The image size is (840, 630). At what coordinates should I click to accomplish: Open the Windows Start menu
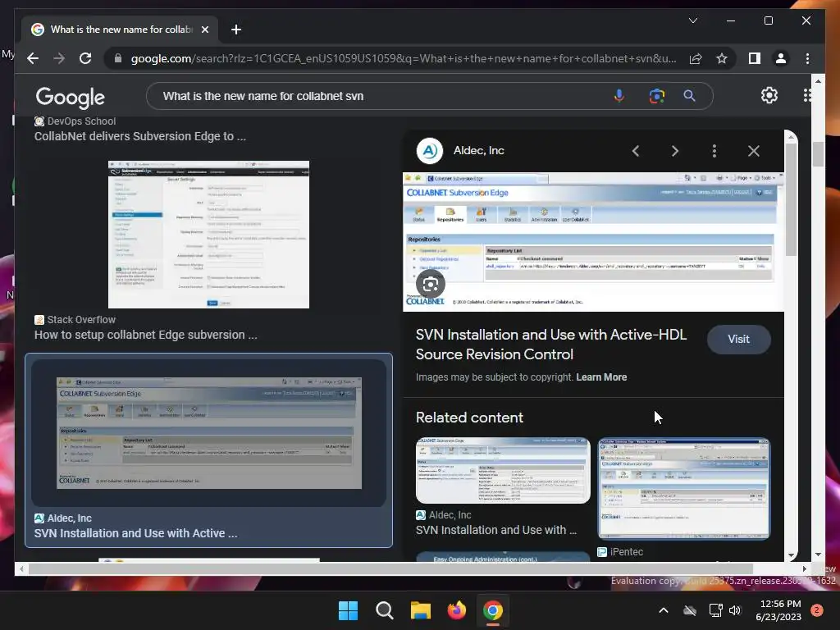pyautogui.click(x=348, y=610)
